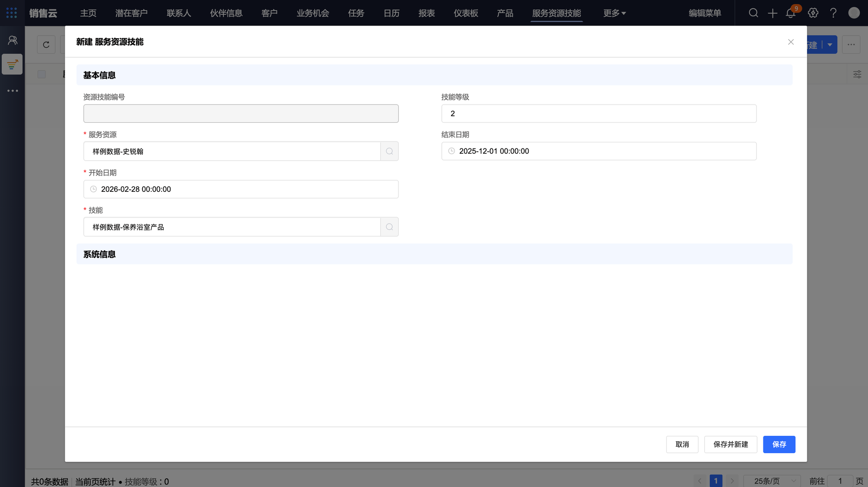868x487 pixels.
Task: Open lookup search for 技能 field
Action: click(x=389, y=227)
